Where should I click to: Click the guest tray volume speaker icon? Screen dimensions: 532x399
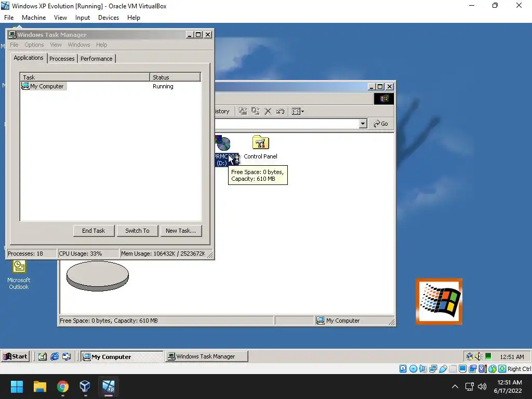[478, 356]
